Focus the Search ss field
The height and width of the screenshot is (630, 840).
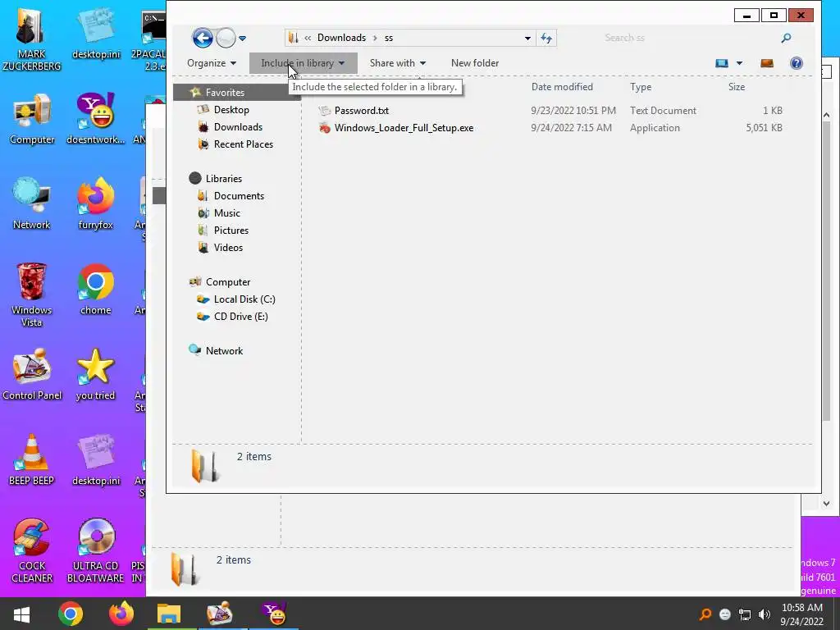click(x=689, y=38)
